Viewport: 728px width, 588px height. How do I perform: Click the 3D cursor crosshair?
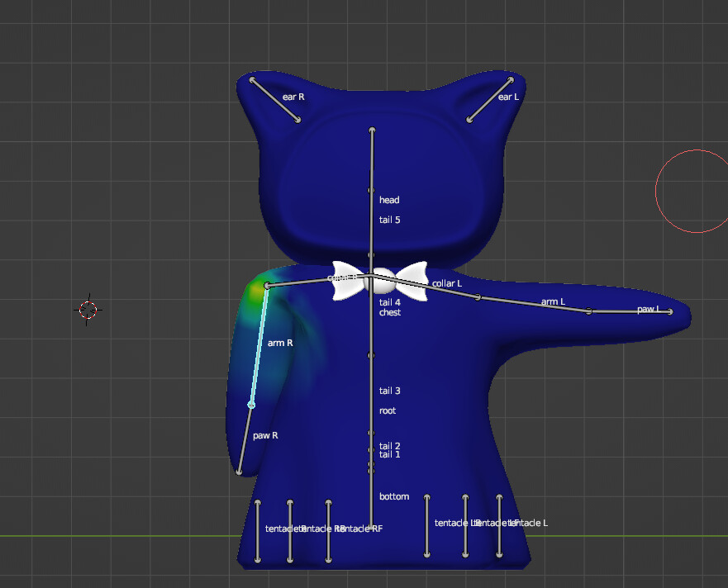pos(88,310)
